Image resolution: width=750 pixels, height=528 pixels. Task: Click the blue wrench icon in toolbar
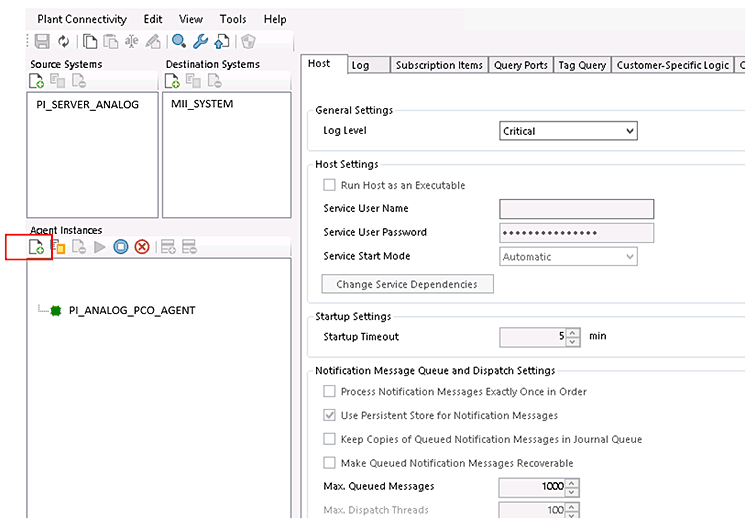(200, 41)
